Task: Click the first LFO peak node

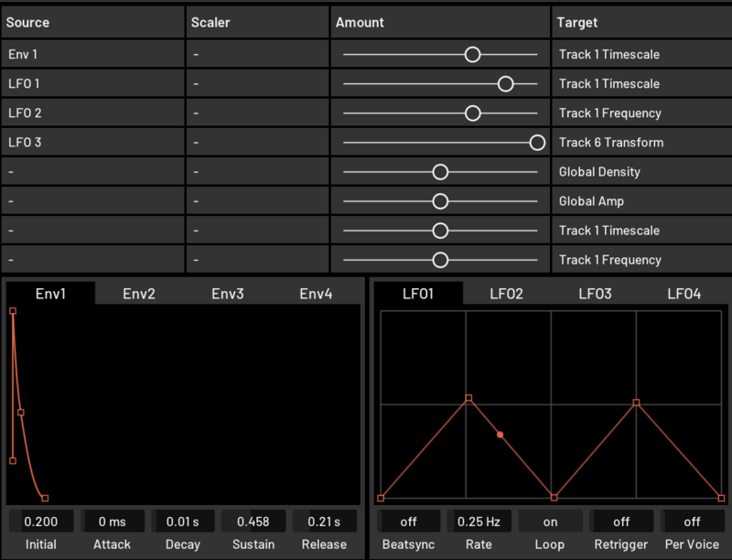Action: [468, 398]
